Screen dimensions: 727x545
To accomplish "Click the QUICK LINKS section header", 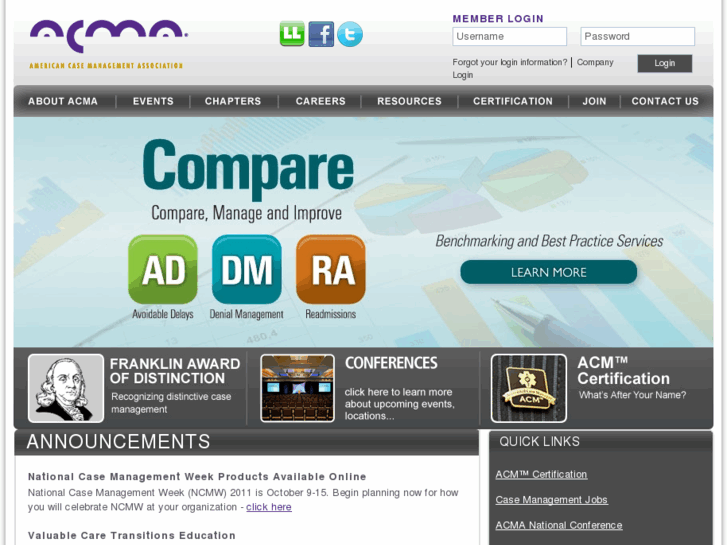I will 540,441.
